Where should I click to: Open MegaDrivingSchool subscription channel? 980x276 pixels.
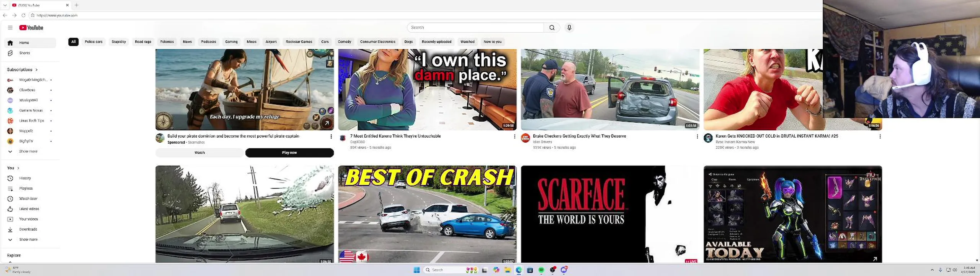coord(30,80)
